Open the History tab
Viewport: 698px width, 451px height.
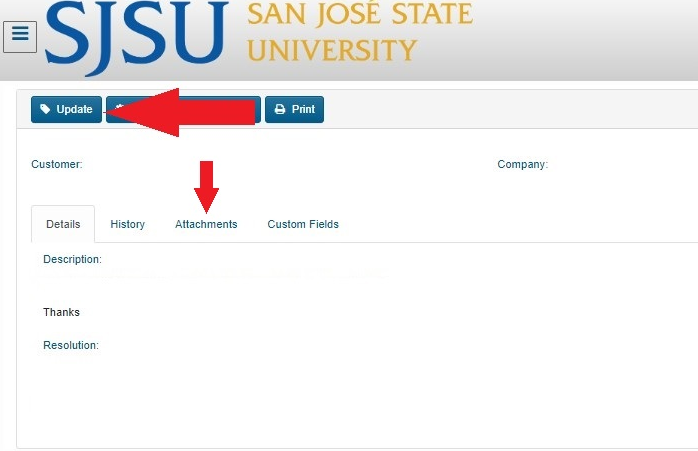point(128,224)
